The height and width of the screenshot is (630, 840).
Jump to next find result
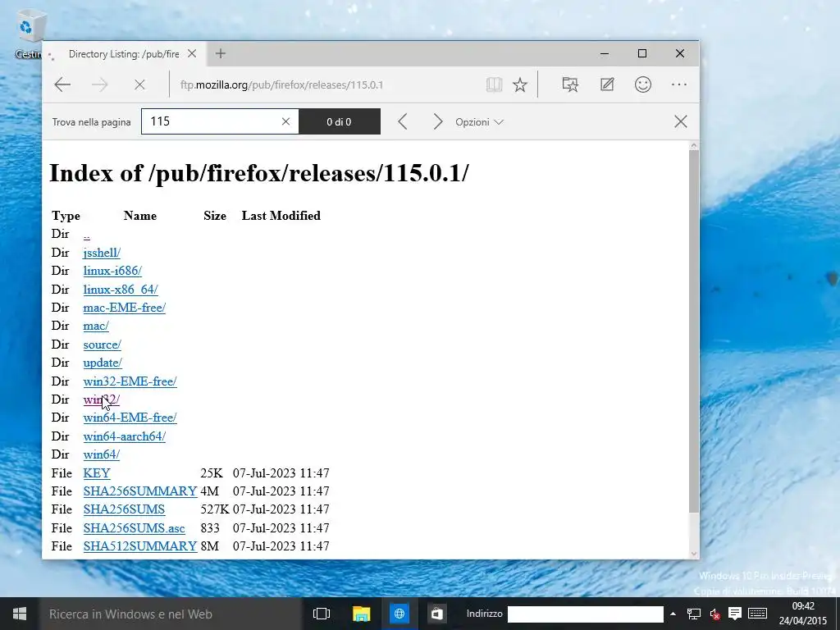[x=438, y=121]
